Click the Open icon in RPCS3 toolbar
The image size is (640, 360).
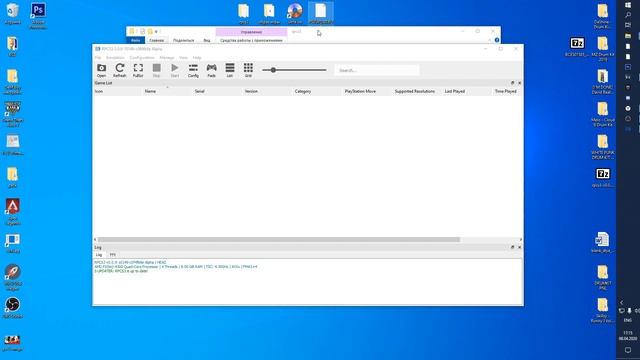point(101,70)
